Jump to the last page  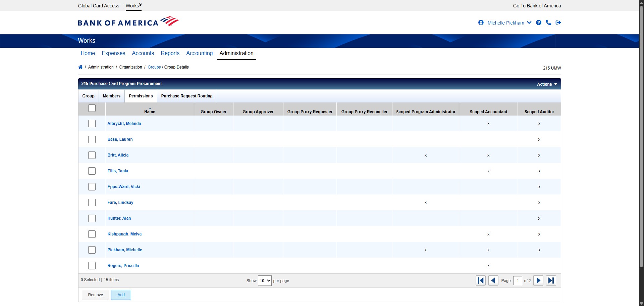(x=551, y=280)
